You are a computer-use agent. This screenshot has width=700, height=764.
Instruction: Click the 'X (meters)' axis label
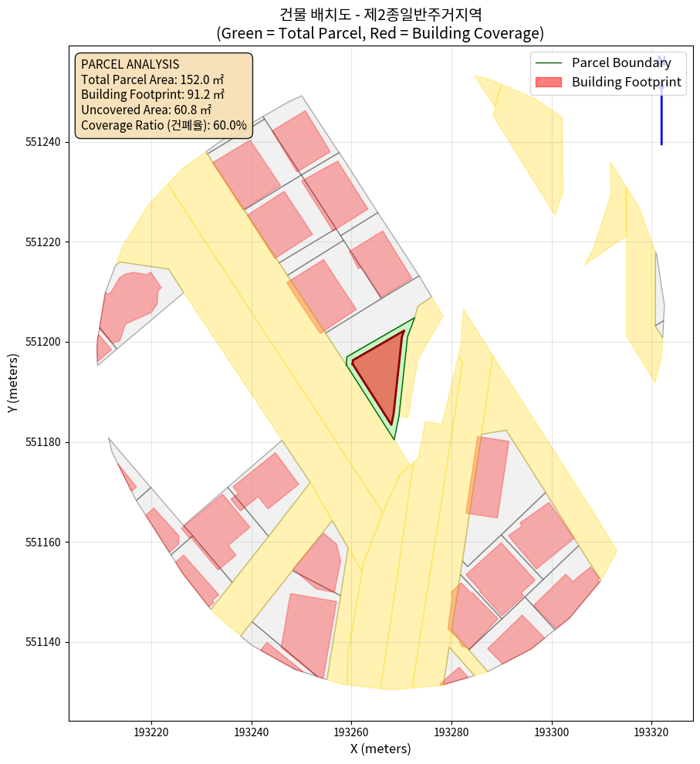point(380,749)
